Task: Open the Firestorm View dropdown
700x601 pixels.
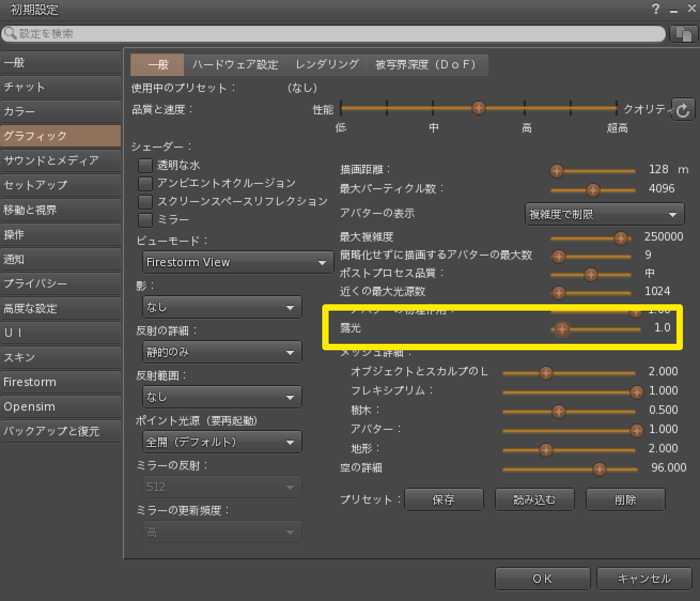Action: click(237, 263)
